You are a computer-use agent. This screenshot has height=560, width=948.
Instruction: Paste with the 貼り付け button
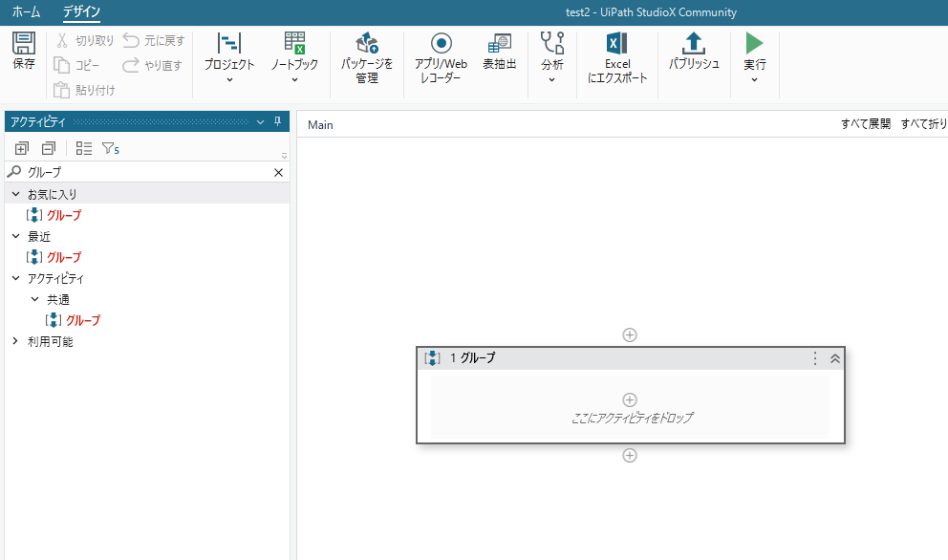click(84, 90)
